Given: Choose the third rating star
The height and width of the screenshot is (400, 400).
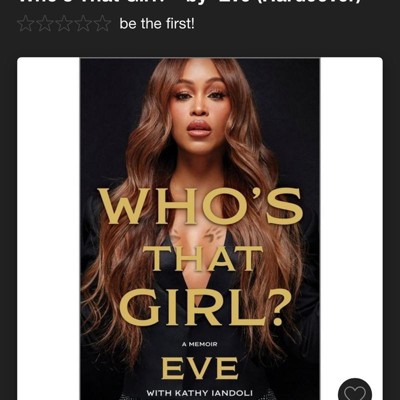Looking at the screenshot, I should point(64,24).
